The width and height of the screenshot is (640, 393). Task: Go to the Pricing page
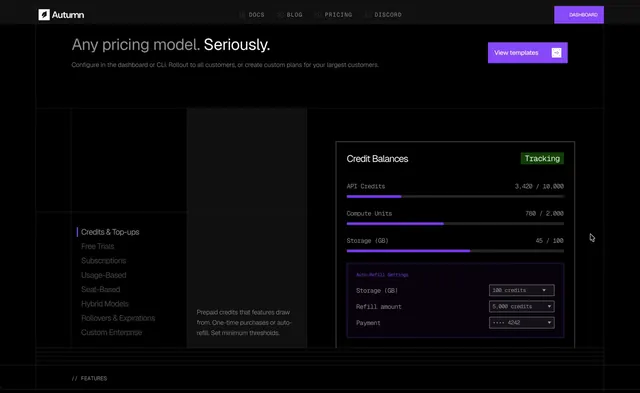(x=334, y=15)
